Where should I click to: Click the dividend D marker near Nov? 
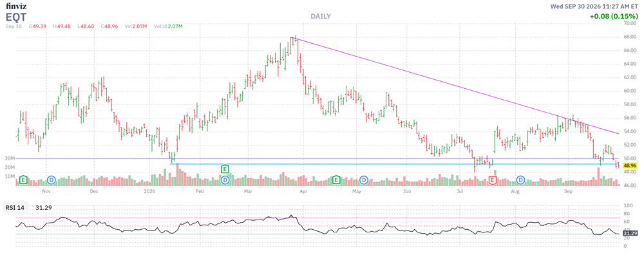52,180
